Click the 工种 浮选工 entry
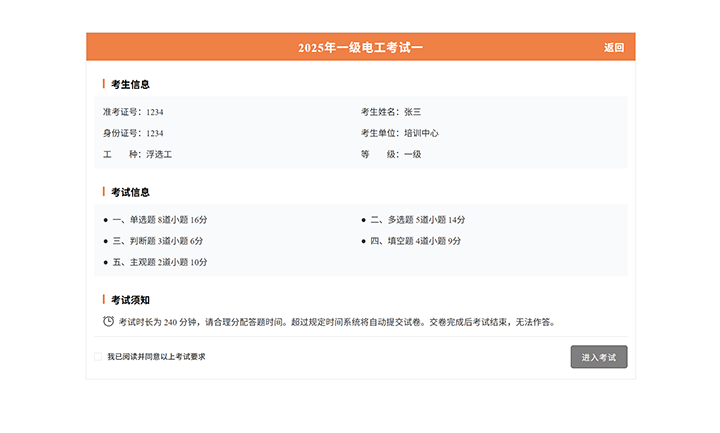 (x=137, y=155)
